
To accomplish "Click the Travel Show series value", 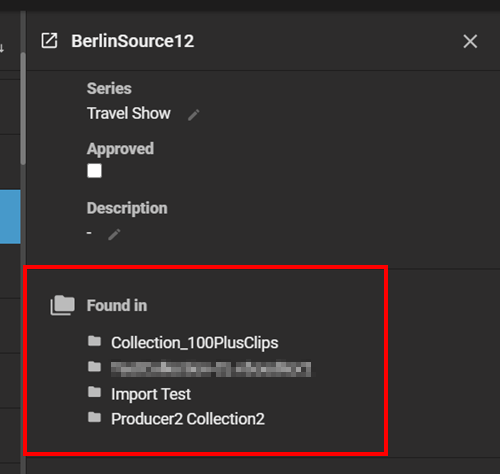I will click(x=129, y=113).
